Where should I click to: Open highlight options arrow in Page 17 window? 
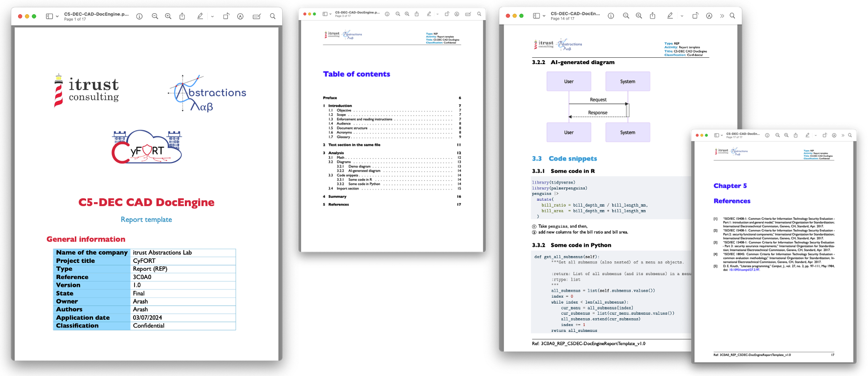coord(816,135)
